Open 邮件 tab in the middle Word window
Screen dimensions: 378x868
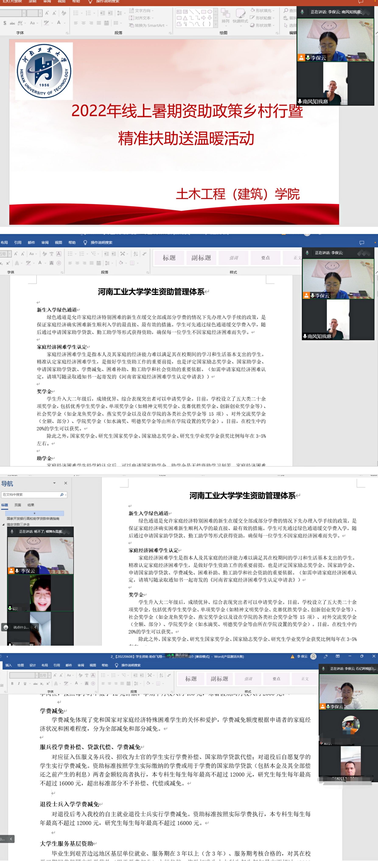31,243
